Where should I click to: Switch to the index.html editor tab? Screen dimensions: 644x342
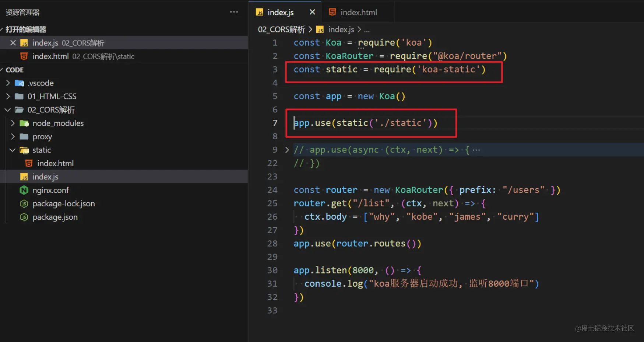click(x=358, y=13)
